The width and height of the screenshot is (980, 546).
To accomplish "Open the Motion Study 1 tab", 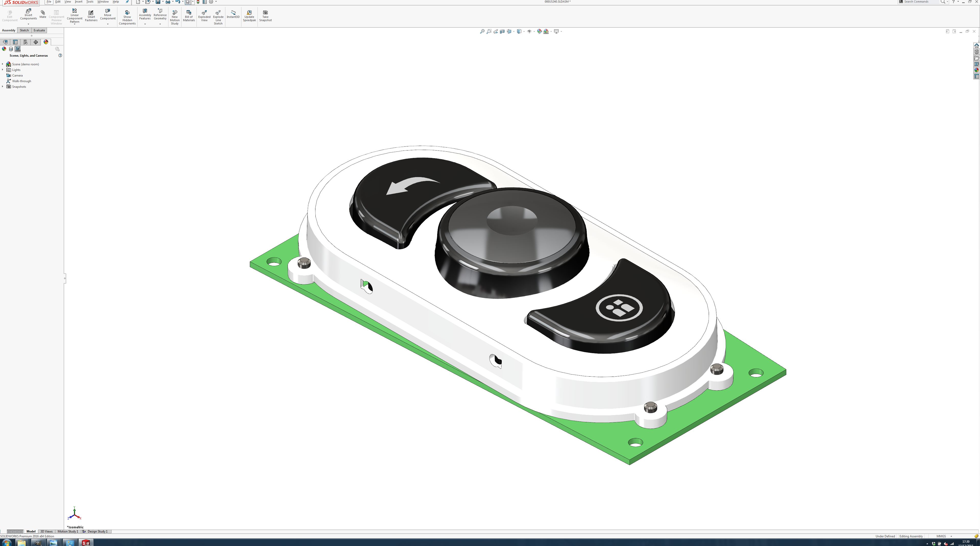I will pos(68,531).
